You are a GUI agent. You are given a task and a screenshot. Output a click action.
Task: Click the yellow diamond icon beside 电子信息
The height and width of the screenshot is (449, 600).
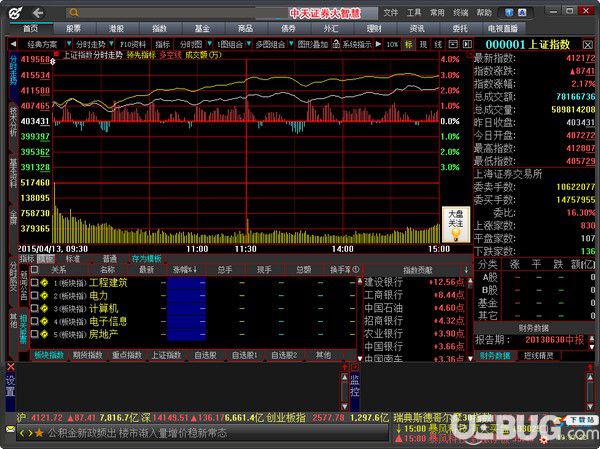44,321
